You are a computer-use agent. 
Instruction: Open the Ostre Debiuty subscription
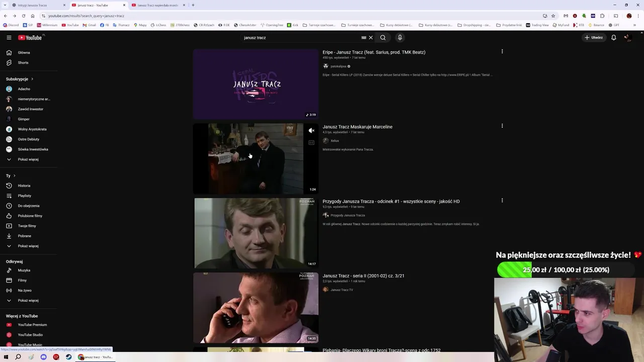tap(29, 139)
